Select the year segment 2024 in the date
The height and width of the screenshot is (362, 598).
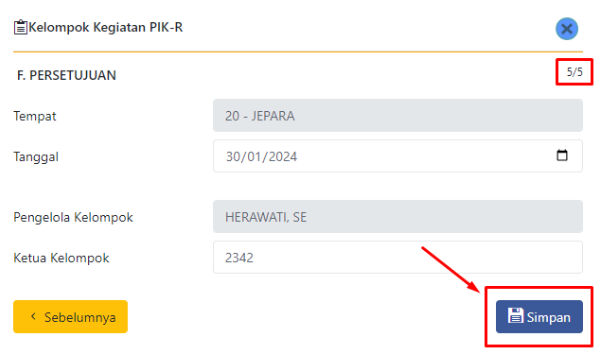(x=283, y=157)
